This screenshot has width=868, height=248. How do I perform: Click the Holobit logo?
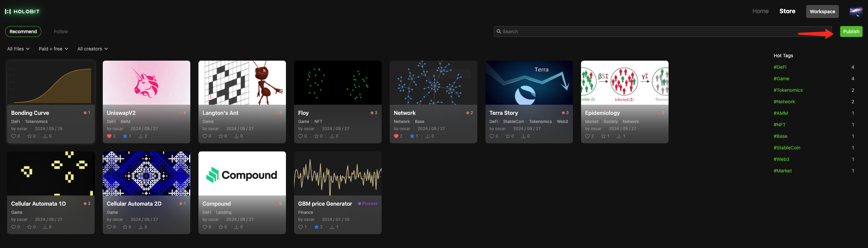(22, 12)
